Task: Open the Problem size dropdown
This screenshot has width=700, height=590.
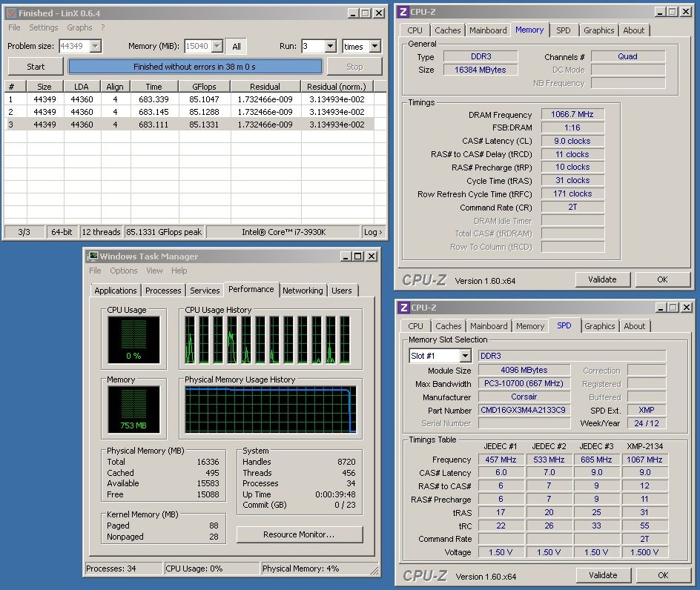Action: [x=95, y=46]
